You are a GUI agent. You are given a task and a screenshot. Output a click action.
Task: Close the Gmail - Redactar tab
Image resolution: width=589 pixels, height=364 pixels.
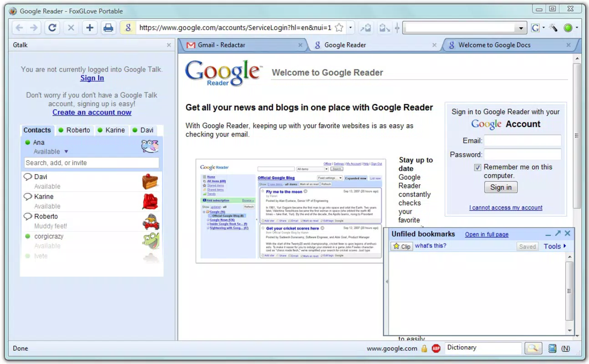click(x=300, y=45)
